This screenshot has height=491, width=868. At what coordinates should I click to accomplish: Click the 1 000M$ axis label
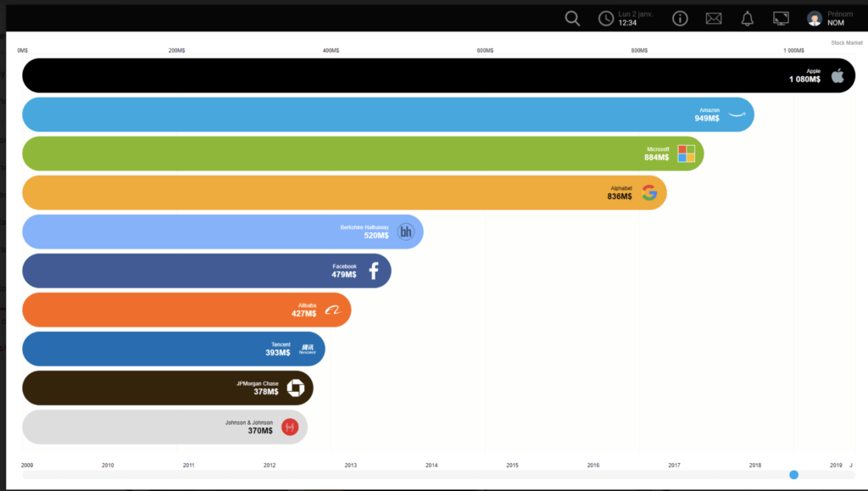[793, 50]
